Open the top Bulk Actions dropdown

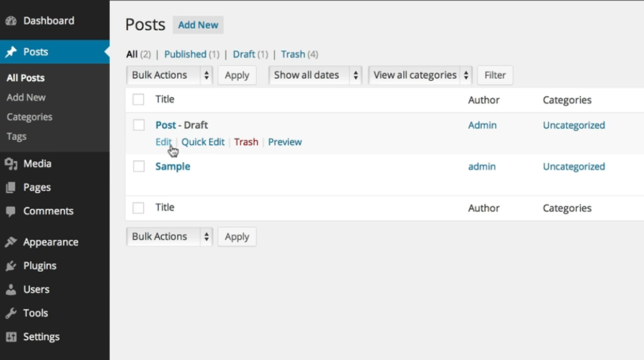pyautogui.click(x=170, y=75)
